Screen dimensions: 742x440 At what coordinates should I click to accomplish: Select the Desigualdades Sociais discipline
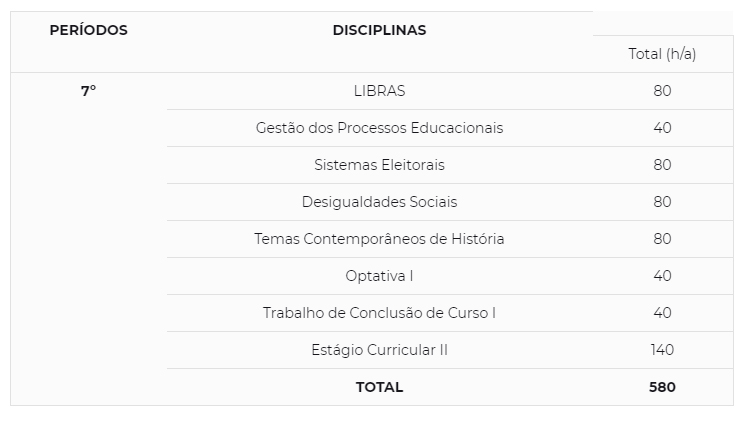tap(379, 202)
